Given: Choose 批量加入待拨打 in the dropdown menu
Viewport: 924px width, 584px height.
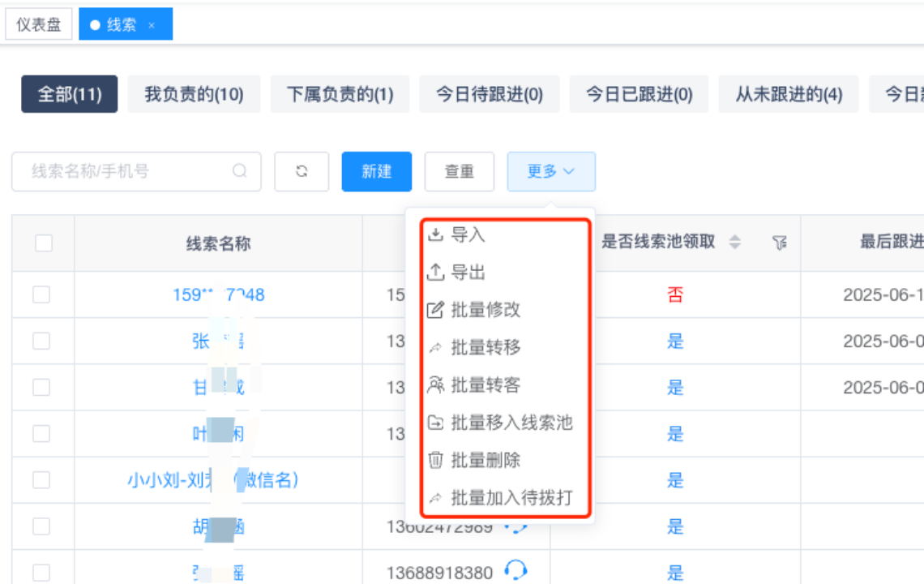Looking at the screenshot, I should pos(511,497).
